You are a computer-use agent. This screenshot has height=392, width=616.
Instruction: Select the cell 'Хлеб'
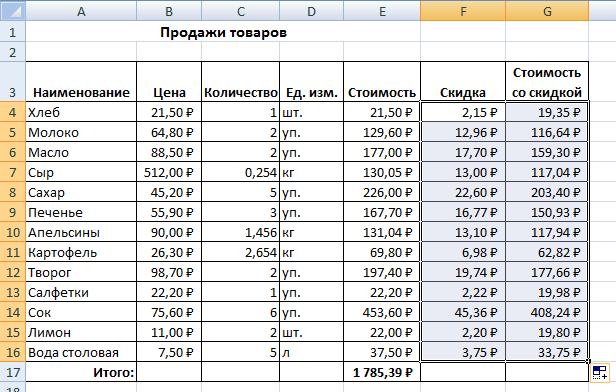coord(81,112)
